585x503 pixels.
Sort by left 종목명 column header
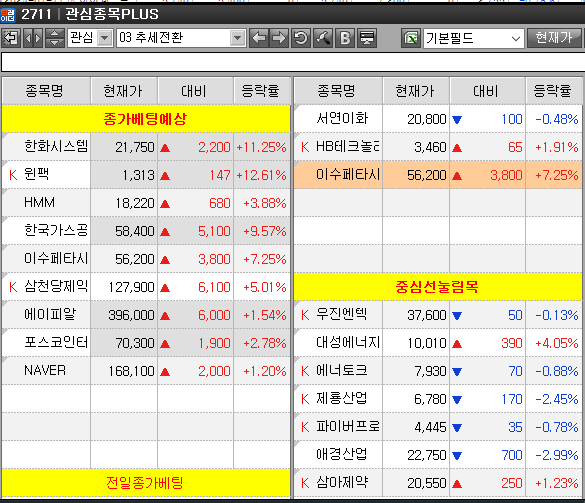pyautogui.click(x=46, y=91)
